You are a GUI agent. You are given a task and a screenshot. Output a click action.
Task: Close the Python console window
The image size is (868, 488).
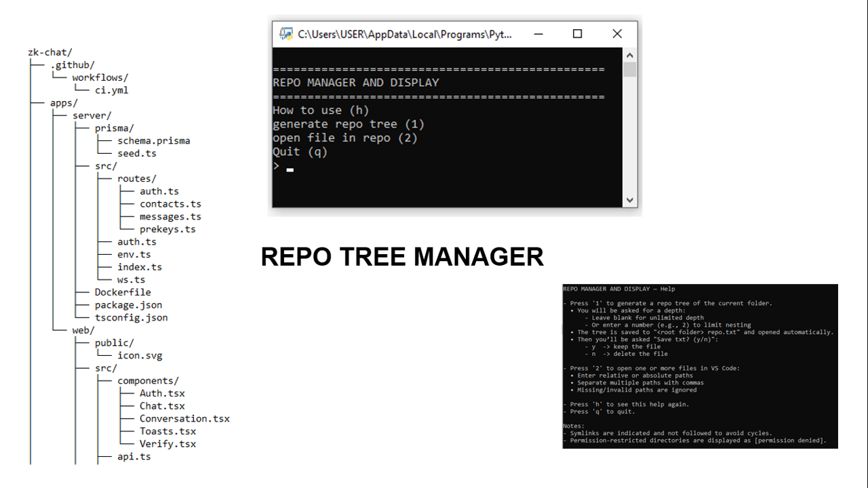tap(616, 34)
